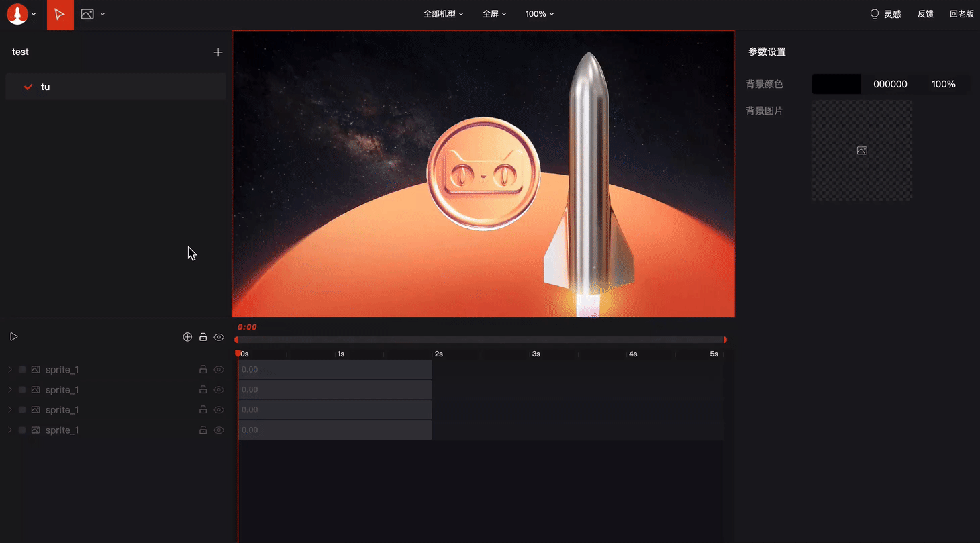
Task: Toggle lock for all layers in header
Action: coord(203,337)
